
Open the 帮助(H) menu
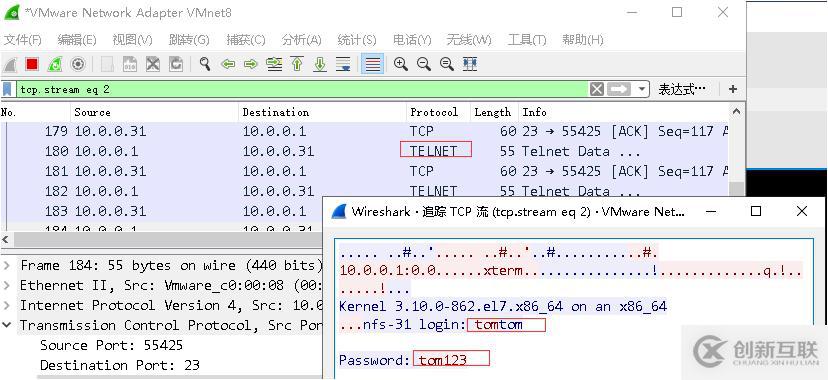(x=583, y=40)
